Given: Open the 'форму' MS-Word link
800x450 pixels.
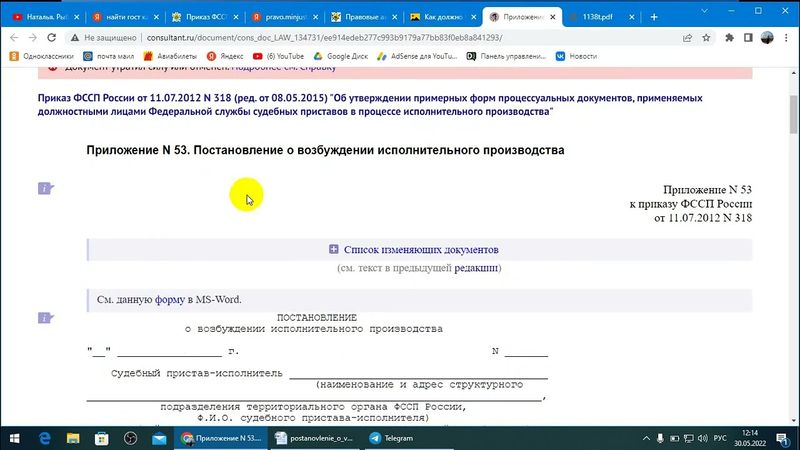Looking at the screenshot, I should pos(169,299).
